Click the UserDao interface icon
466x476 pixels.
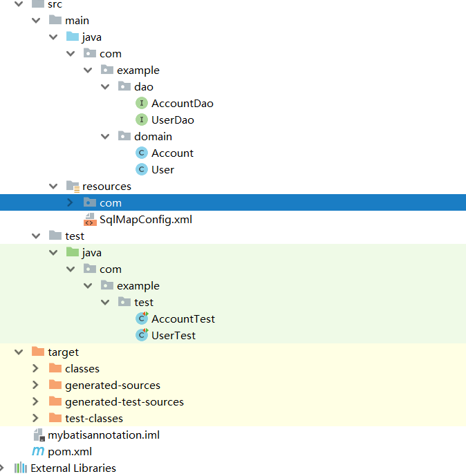click(142, 120)
